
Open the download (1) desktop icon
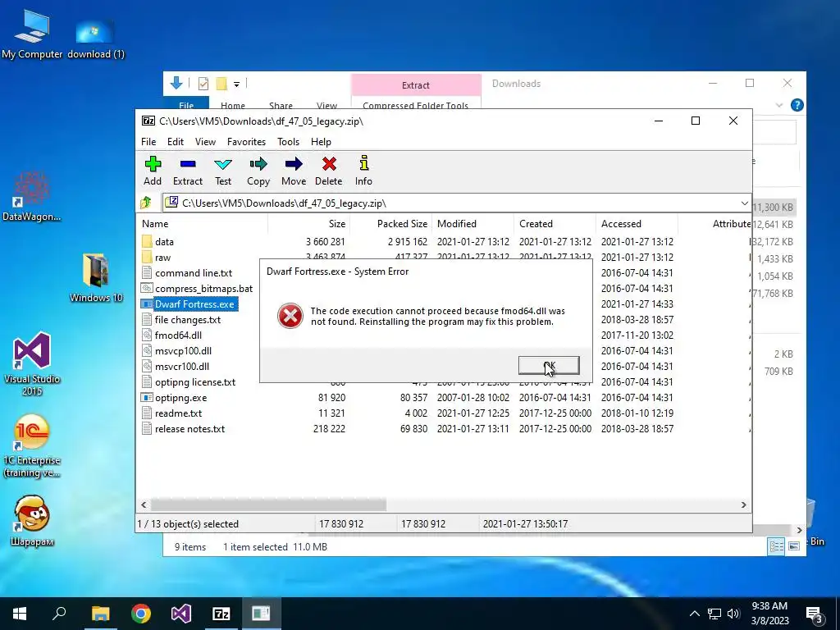[x=95, y=39]
